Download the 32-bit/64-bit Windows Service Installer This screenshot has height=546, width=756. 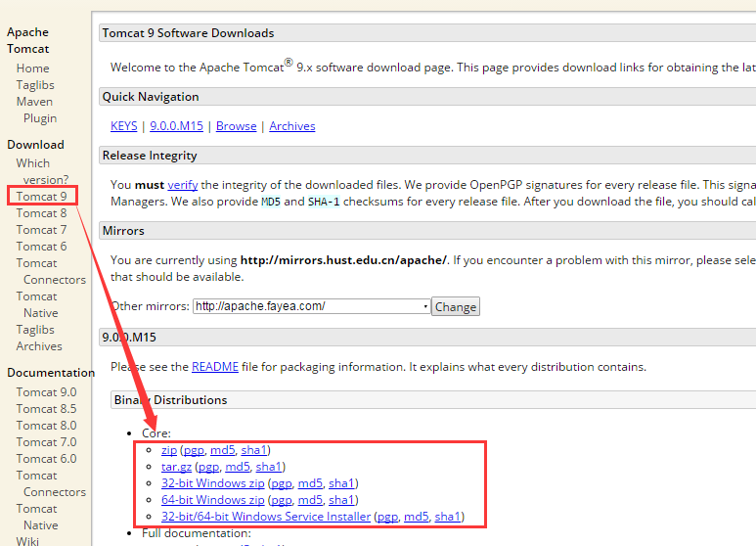(266, 517)
